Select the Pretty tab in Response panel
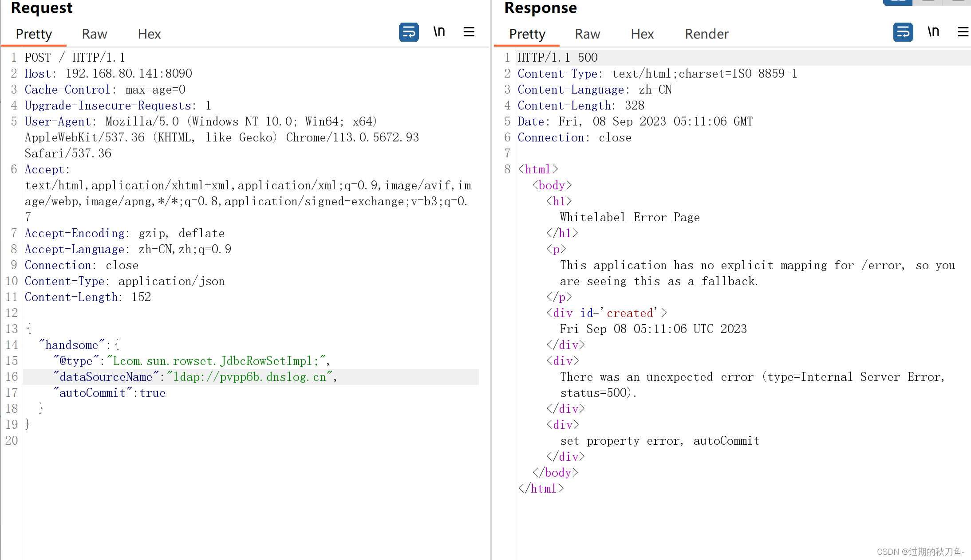 tap(527, 34)
